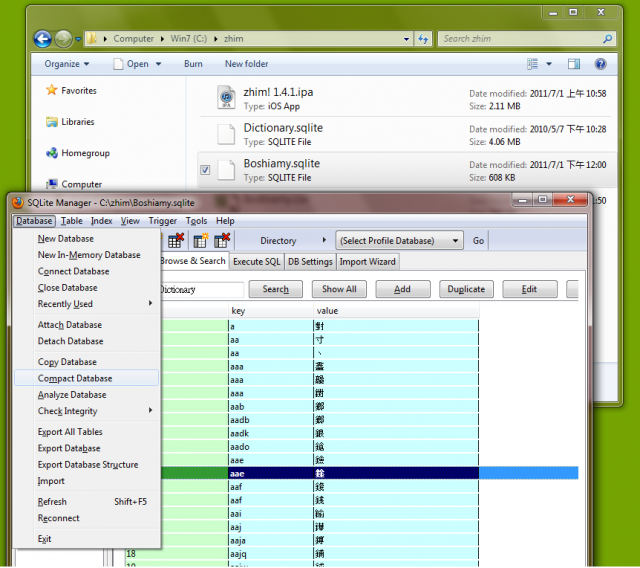Open the Organize dropdown menu
Viewport: 640px width, 568px height.
(x=67, y=64)
